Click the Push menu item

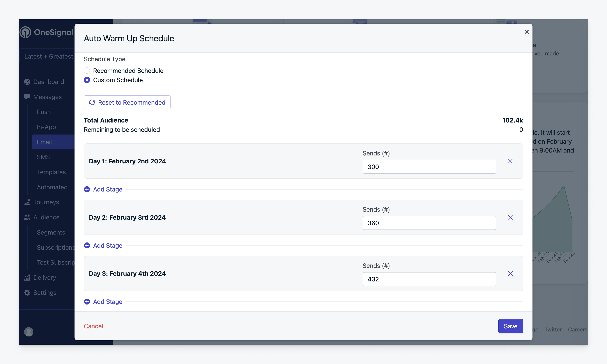pos(44,112)
